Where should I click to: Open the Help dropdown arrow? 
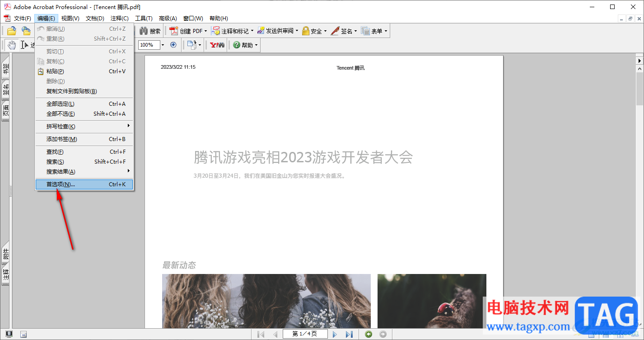[x=256, y=45]
